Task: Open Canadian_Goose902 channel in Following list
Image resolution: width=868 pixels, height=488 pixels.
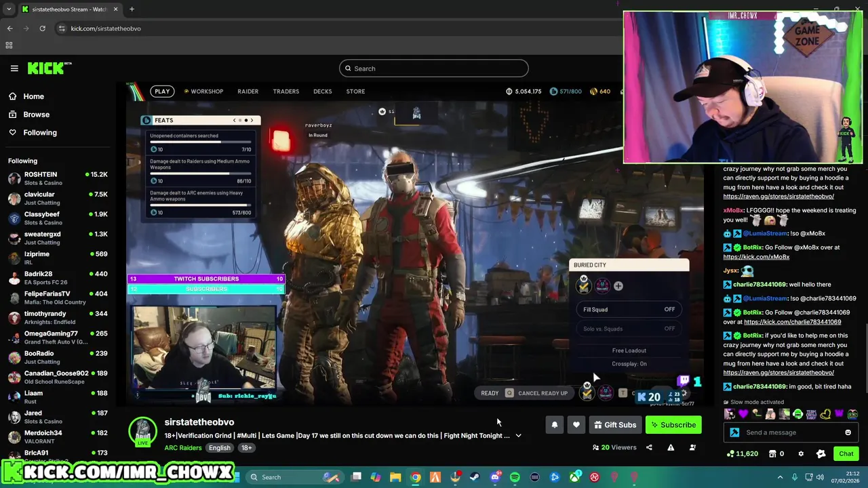Action: coord(58,377)
